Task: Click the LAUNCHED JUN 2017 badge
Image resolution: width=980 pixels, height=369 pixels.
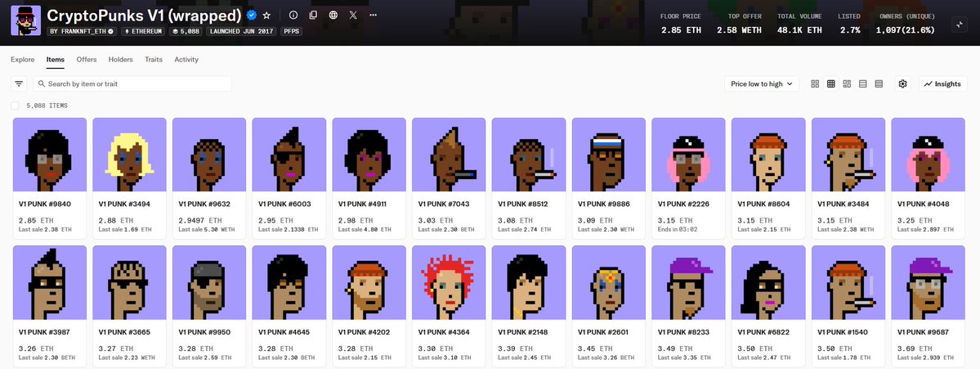Action: (x=240, y=30)
